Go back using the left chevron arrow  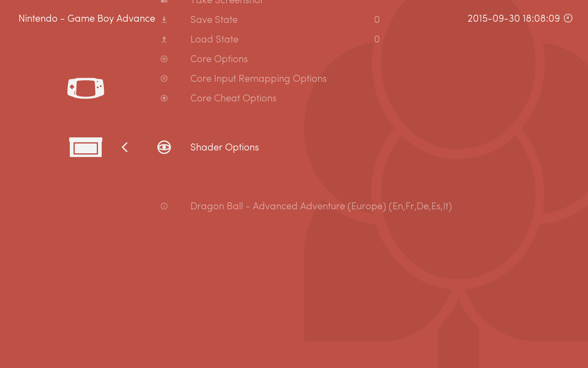(125, 147)
